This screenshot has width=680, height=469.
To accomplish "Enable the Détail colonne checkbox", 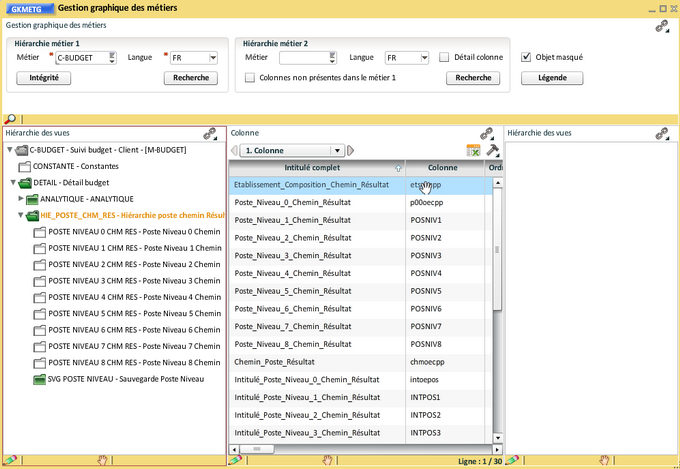I will click(x=444, y=58).
